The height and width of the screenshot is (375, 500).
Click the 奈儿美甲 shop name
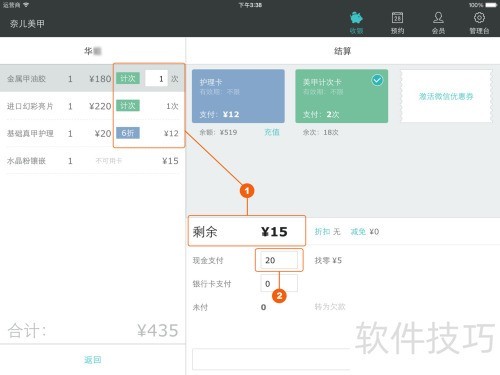tap(27, 24)
